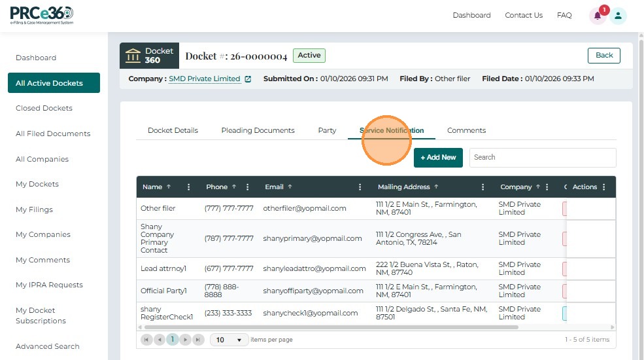Click external link icon beside SMD Private Limited
The image size is (644, 360).
(x=248, y=79)
